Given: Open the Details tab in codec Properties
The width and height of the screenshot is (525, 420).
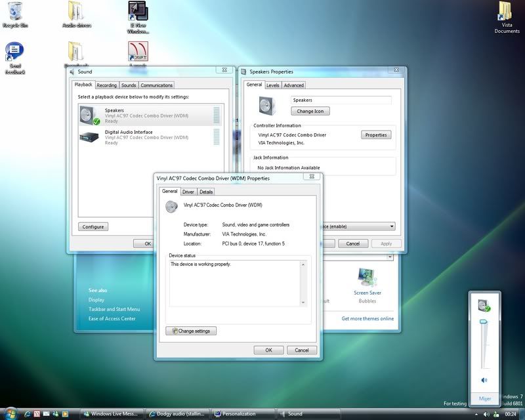Looking at the screenshot, I should click(x=206, y=192).
